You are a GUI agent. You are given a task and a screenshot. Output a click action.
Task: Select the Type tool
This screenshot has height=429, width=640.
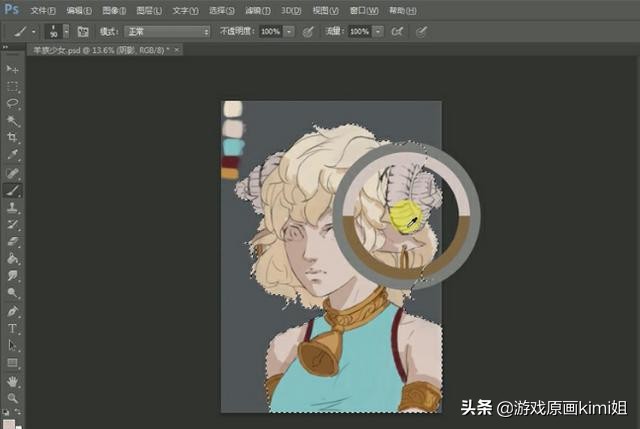[x=12, y=329]
